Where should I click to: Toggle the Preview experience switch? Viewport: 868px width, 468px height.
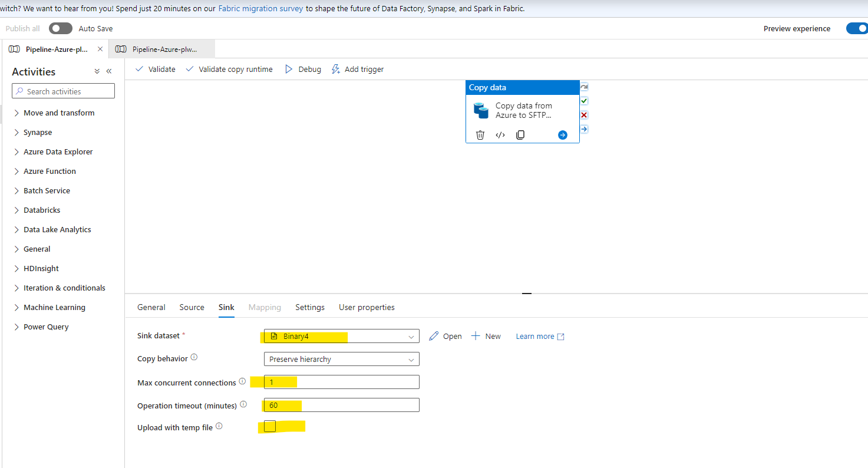pyautogui.click(x=856, y=28)
